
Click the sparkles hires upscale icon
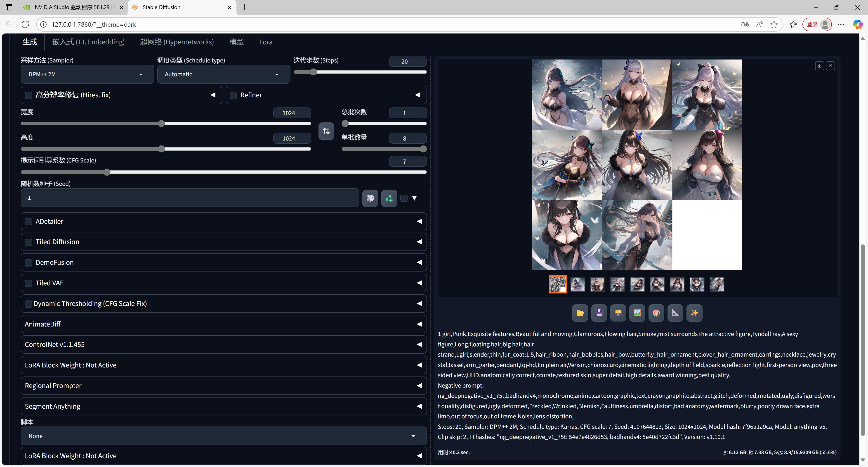[694, 313]
